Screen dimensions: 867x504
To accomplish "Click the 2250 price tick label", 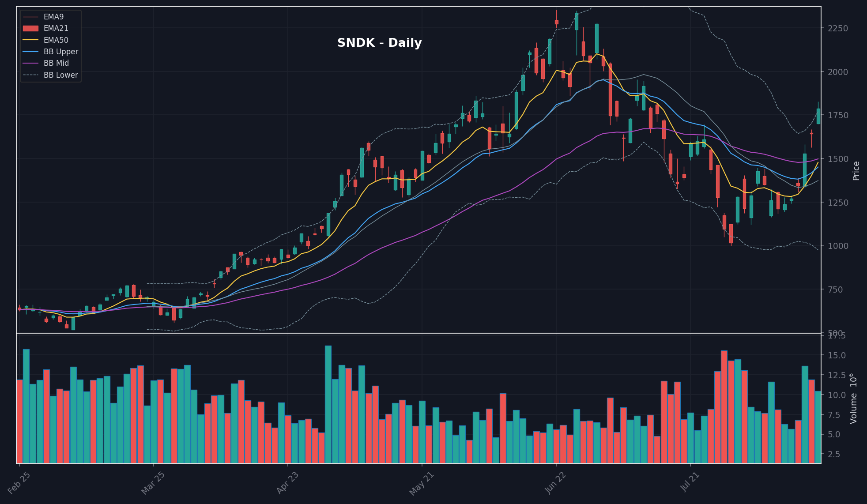I will [838, 28].
